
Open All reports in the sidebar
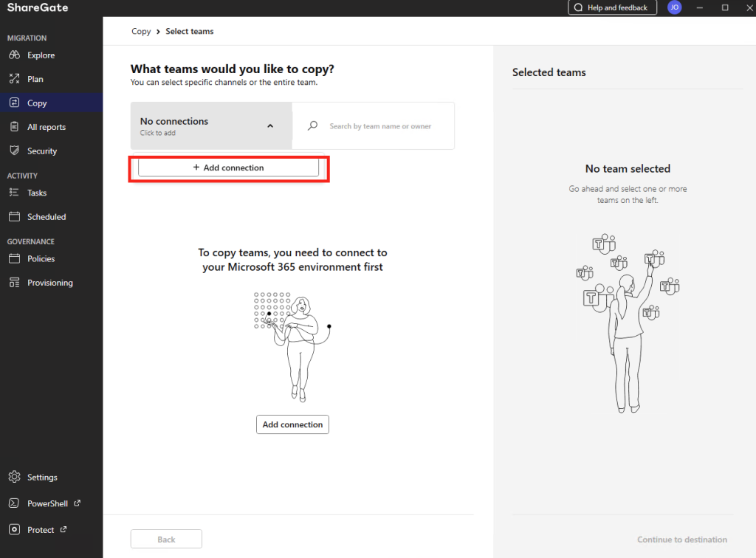click(51, 127)
